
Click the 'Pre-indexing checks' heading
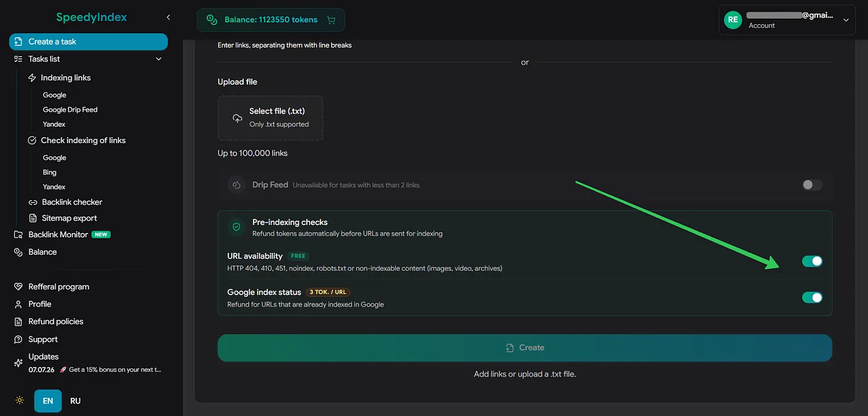point(290,222)
